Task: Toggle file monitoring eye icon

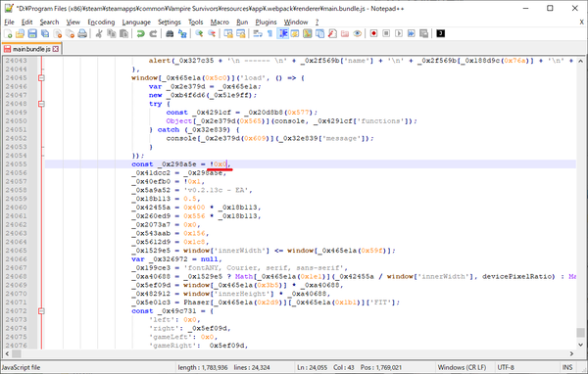Action: click(x=357, y=34)
